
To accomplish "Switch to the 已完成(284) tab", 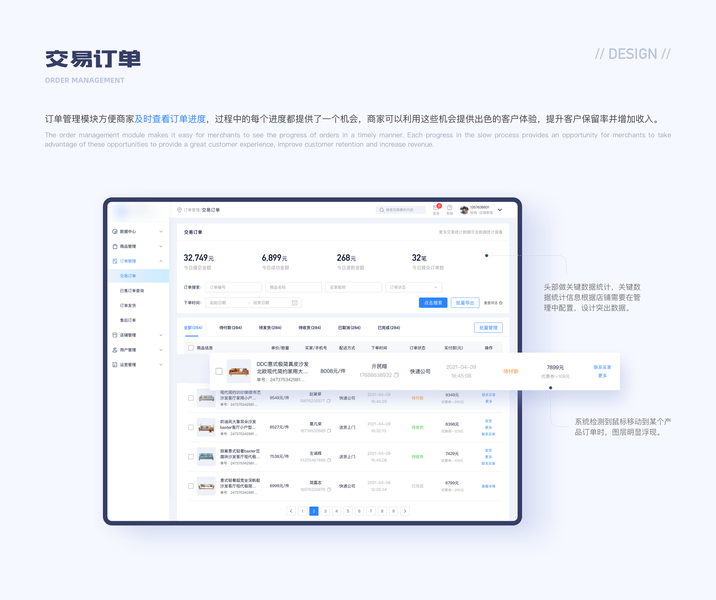I will pos(389,328).
